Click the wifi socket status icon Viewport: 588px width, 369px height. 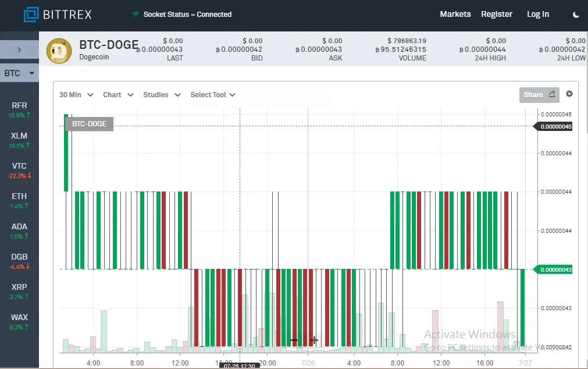pos(136,15)
